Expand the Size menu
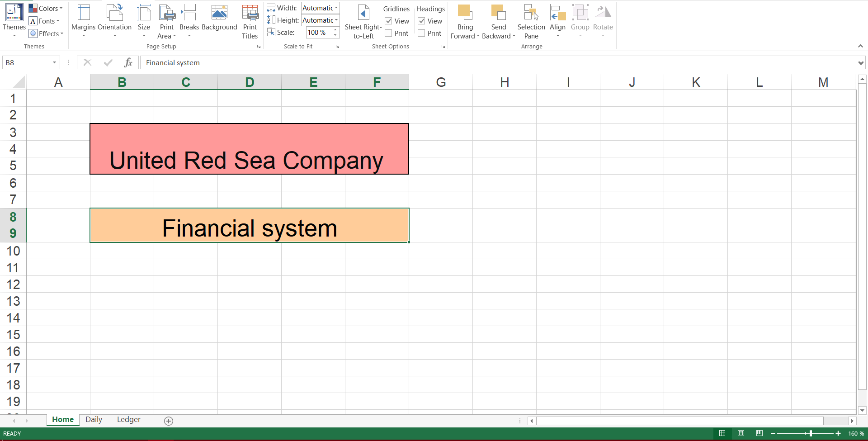 (144, 20)
